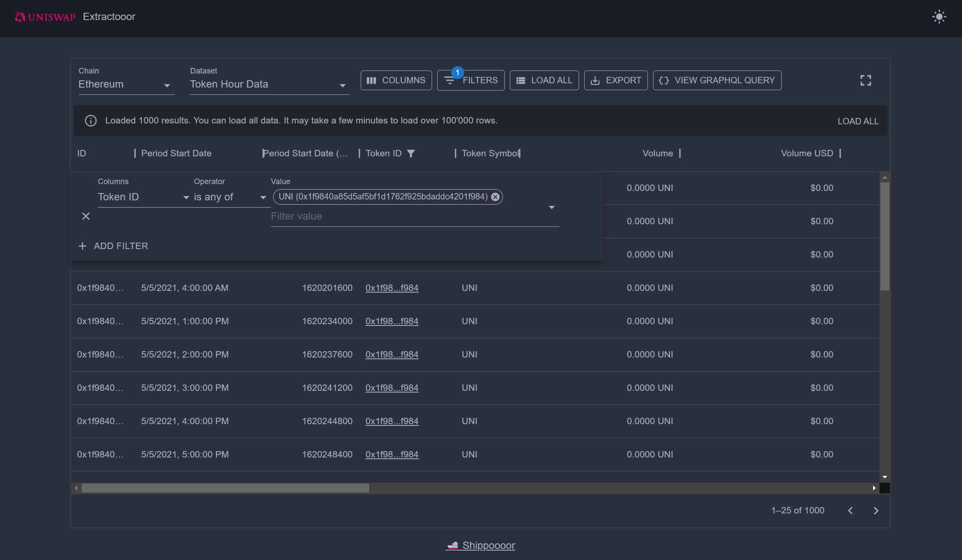Screen dimensions: 962x560
Task: Select the cell 5/5/2021, 1:00:00 PM
Action: click(x=185, y=321)
